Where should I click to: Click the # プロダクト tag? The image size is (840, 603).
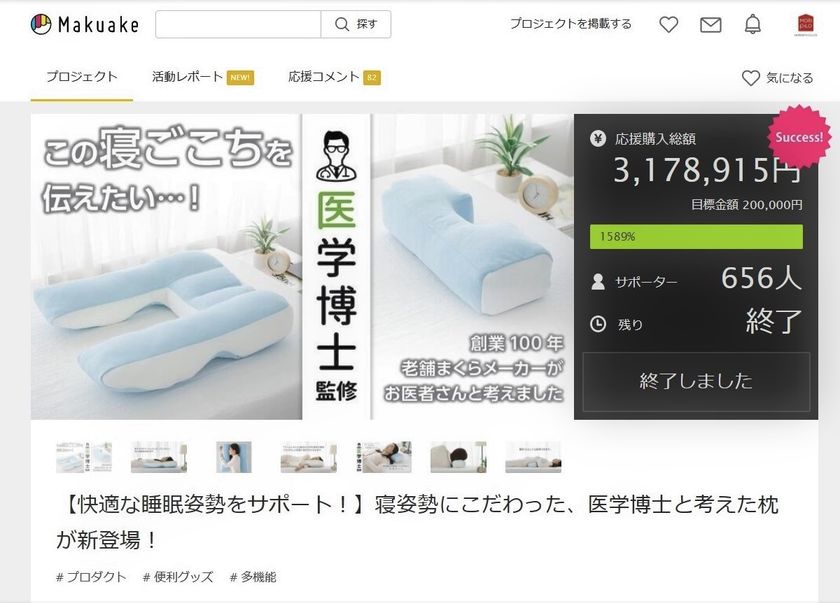click(x=91, y=577)
